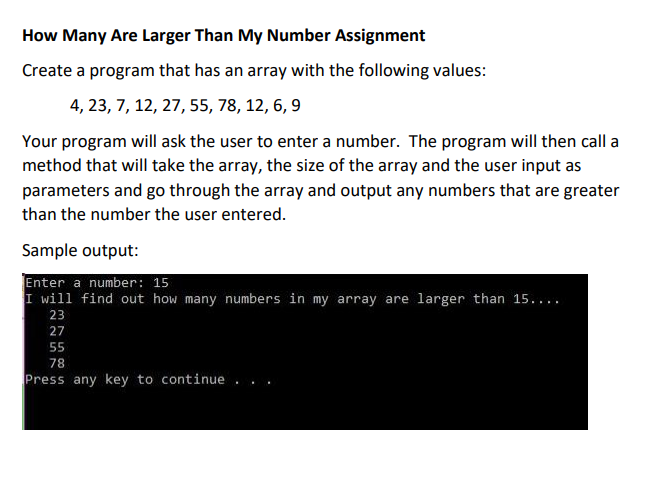
Task: Click the output number 78 in console
Action: click(57, 363)
